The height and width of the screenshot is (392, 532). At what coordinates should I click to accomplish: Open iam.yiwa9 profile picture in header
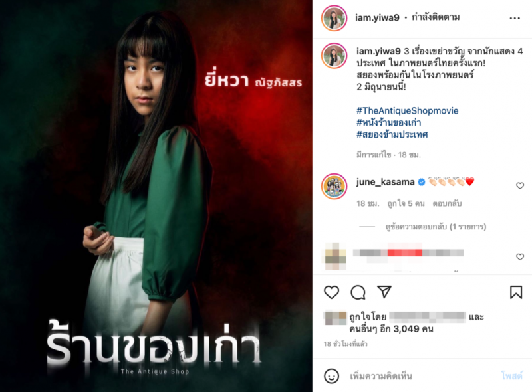point(334,18)
